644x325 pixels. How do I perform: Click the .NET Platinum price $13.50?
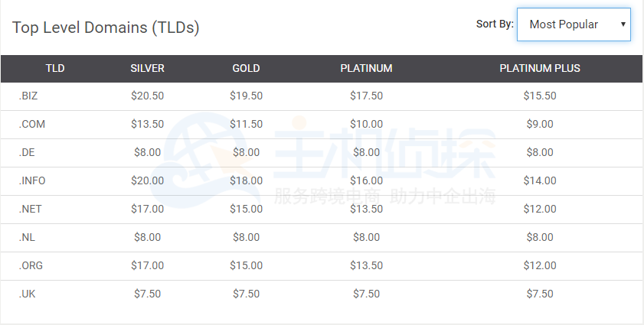(366, 209)
